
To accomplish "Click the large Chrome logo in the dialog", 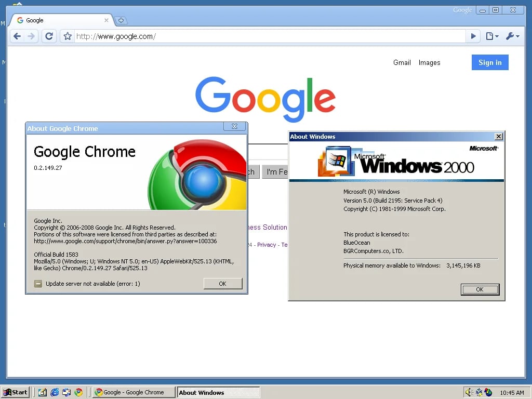I will pyautogui.click(x=197, y=175).
